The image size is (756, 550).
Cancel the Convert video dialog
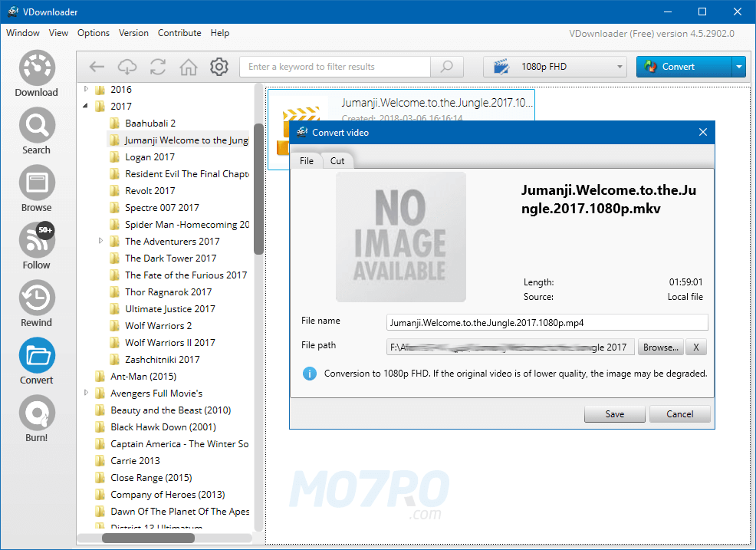click(680, 414)
